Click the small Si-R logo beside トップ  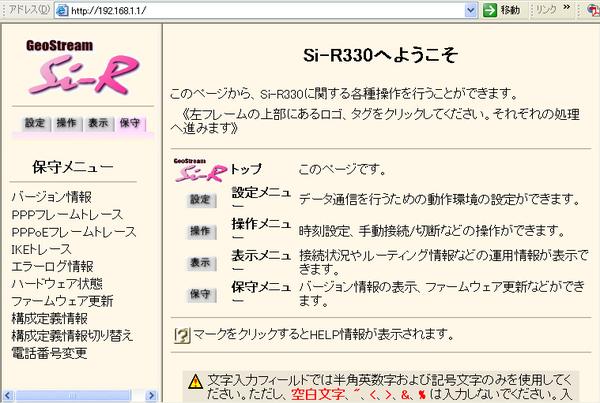point(200,170)
